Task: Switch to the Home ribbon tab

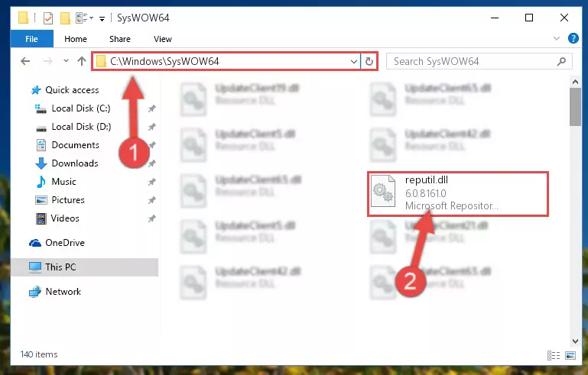Action: tap(76, 39)
